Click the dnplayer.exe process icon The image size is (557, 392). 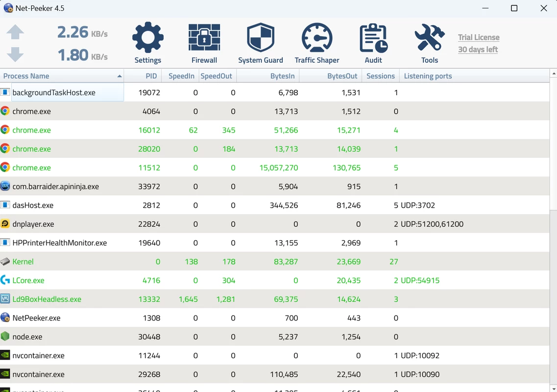click(5, 223)
